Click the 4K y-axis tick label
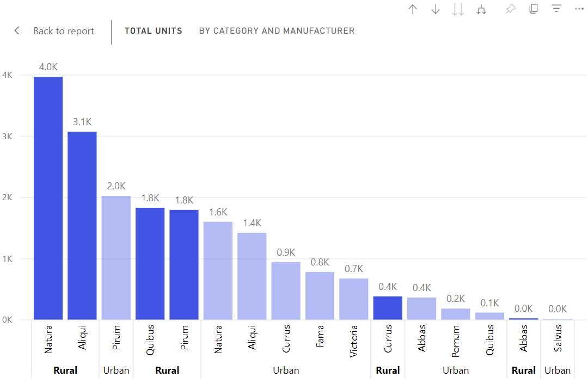The width and height of the screenshot is (588, 383). pyautogui.click(x=7, y=75)
